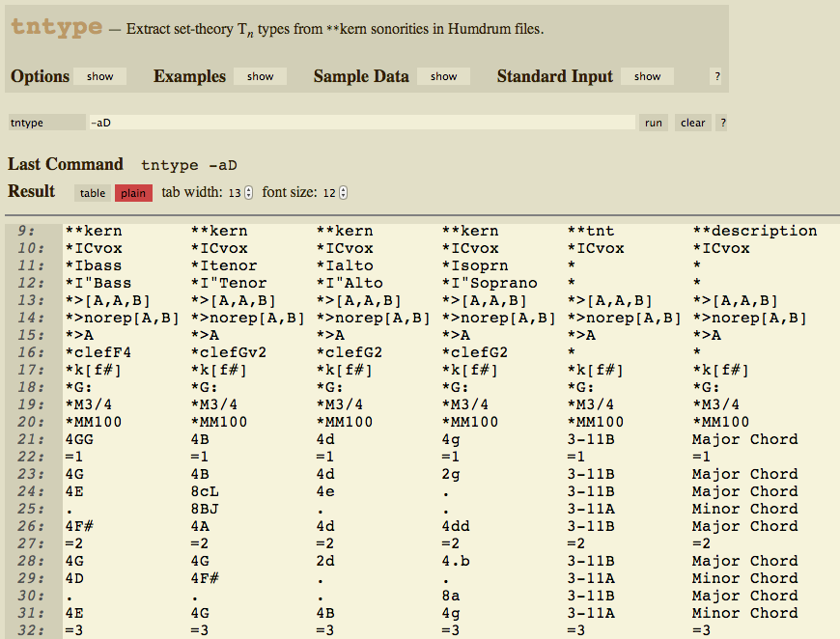Viewport: 840px width, 639px height.
Task: Show the Options section
Action: coord(99,76)
